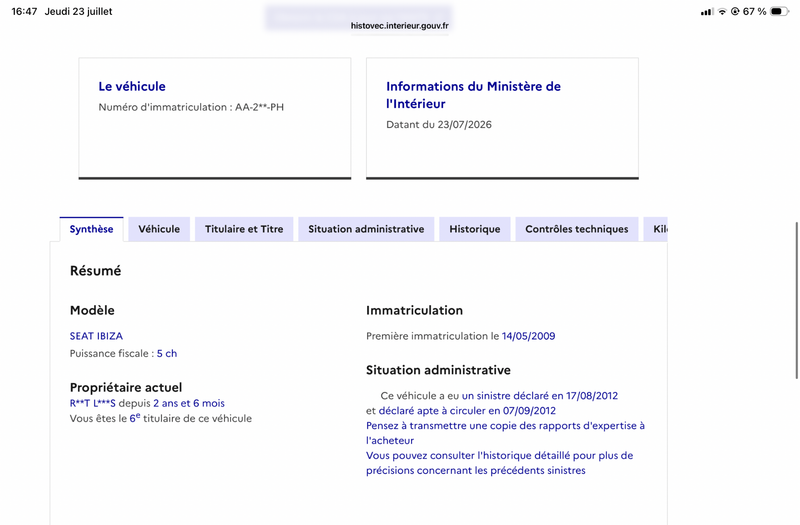The height and width of the screenshot is (525, 800).
Task: Tap the orientation lock status icon
Action: click(735, 12)
